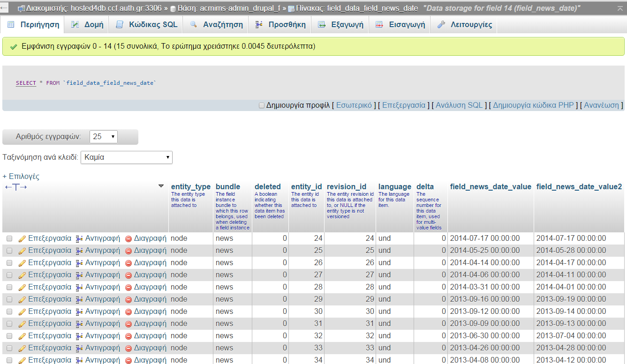
Task: Click the Εσωτερικό link
Action: tap(354, 105)
